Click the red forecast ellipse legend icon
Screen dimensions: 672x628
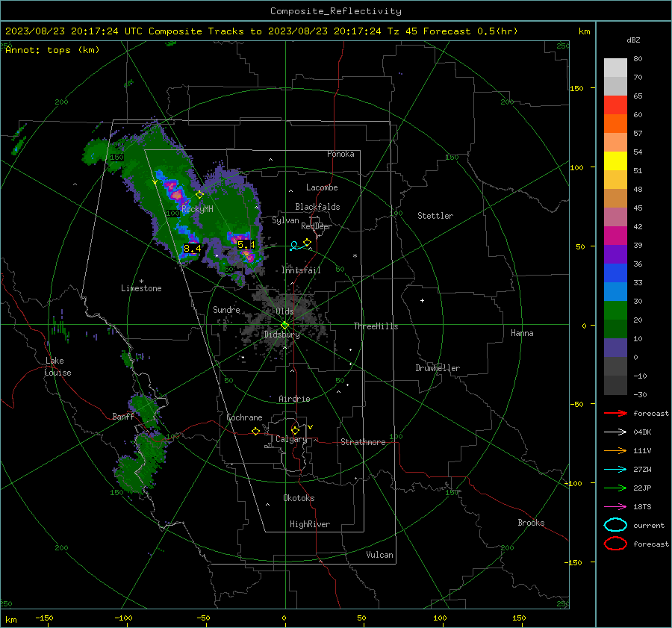615,544
